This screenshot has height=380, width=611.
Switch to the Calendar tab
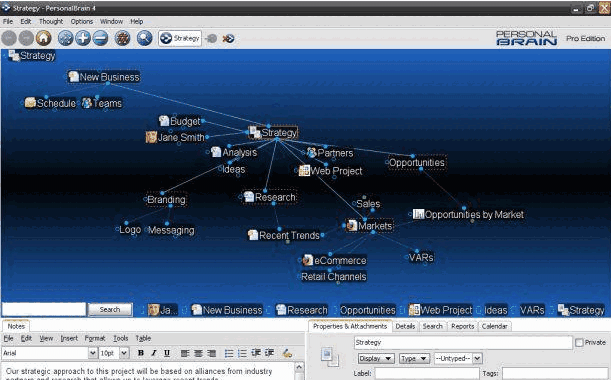pos(494,326)
